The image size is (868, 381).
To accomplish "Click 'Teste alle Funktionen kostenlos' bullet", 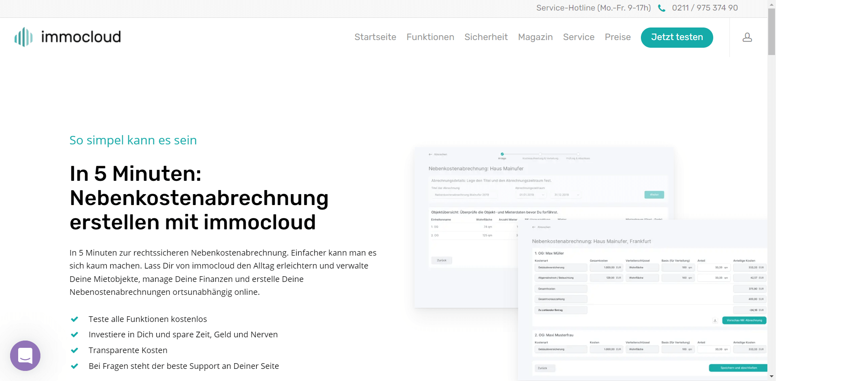I will tap(147, 319).
